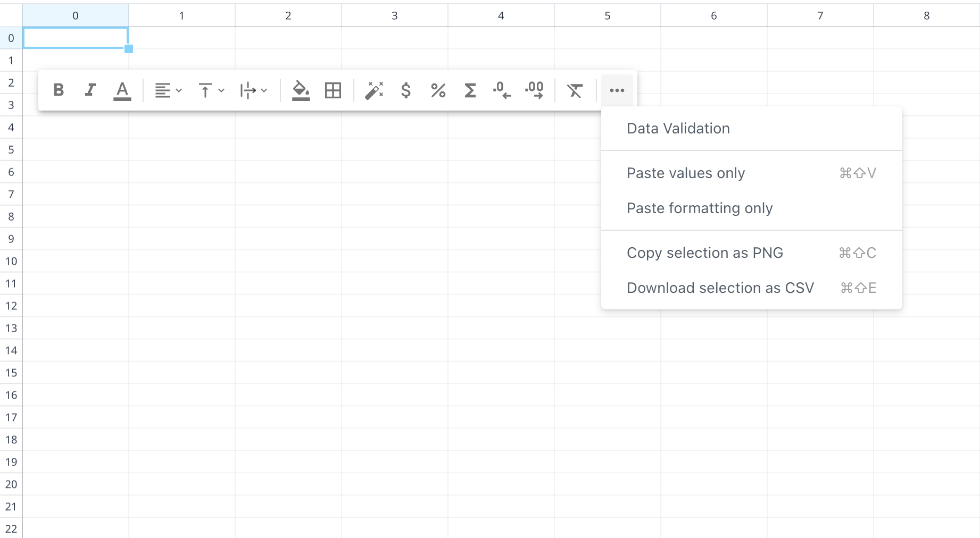
Task: Click the fill color bucket icon
Action: click(301, 90)
